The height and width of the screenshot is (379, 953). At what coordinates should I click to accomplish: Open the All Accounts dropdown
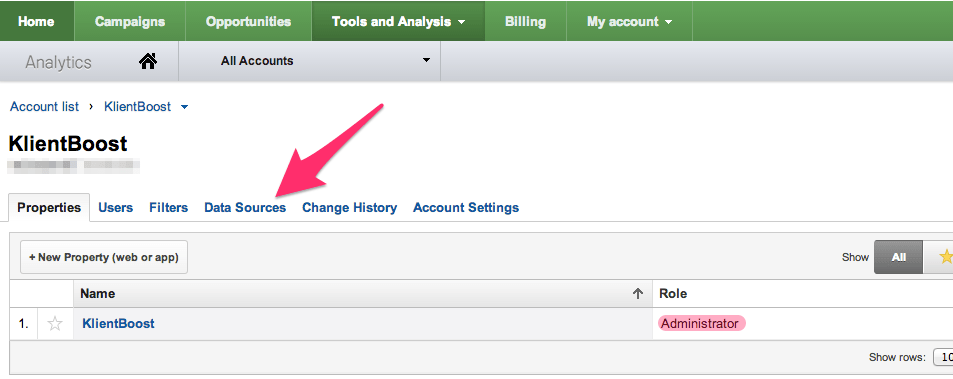309,61
